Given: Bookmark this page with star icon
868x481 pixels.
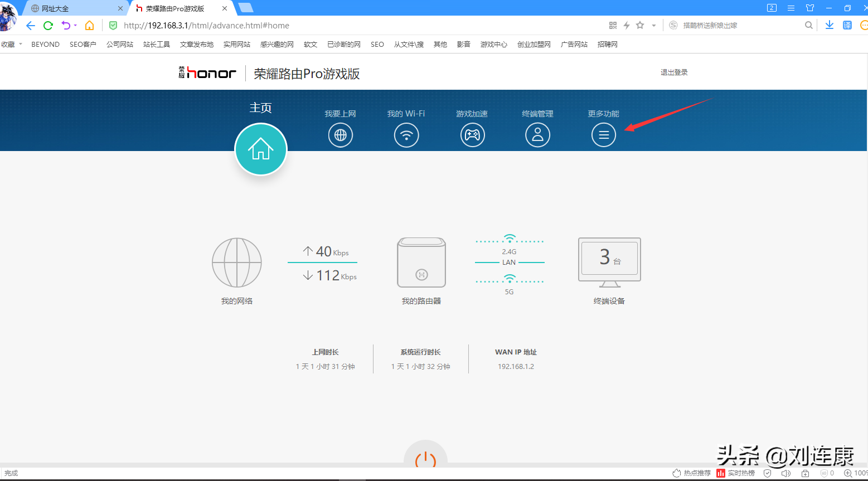Looking at the screenshot, I should [640, 25].
